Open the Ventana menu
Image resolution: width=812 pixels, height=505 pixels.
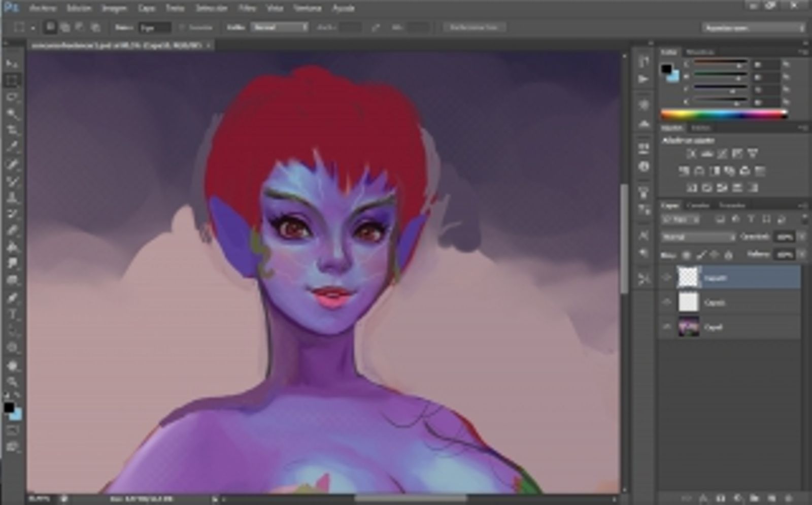307,8
